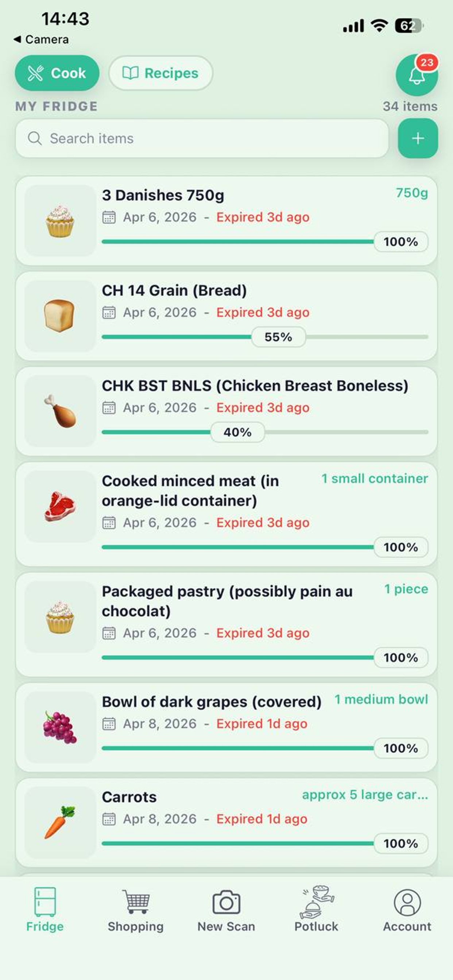Screen dimensions: 453x980
Task: Tap the grapes item icon
Action: tap(60, 727)
